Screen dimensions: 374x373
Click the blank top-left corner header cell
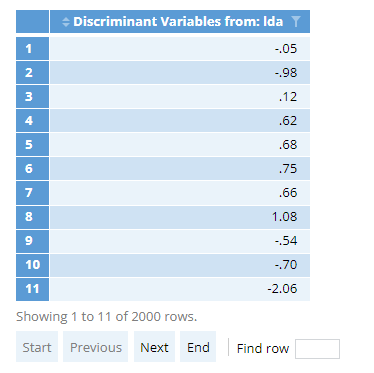pyautogui.click(x=32, y=22)
